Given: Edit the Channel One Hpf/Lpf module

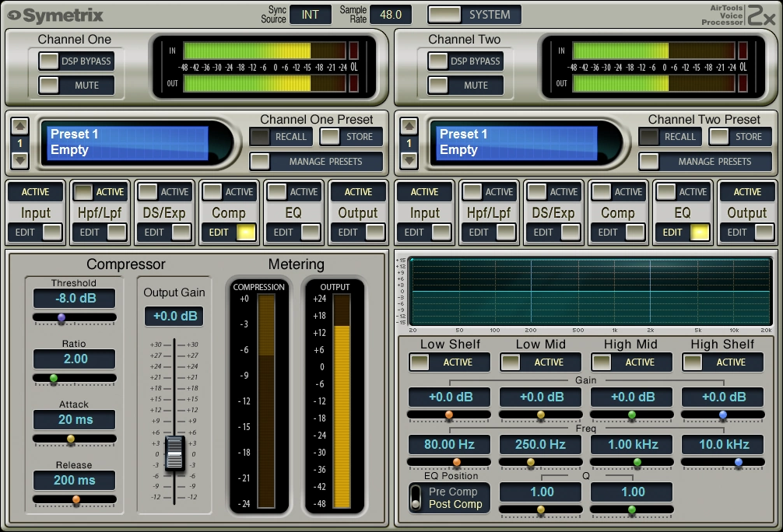Looking at the screenshot, I should tap(100, 233).
